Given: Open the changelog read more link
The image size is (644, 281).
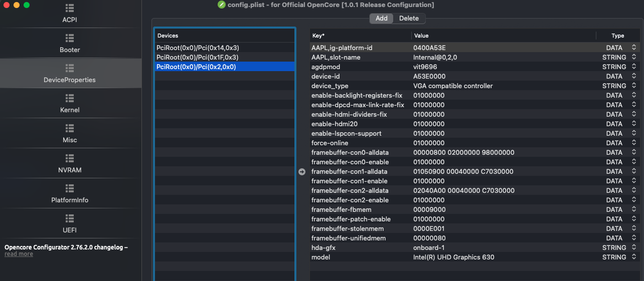Looking at the screenshot, I should (19, 254).
